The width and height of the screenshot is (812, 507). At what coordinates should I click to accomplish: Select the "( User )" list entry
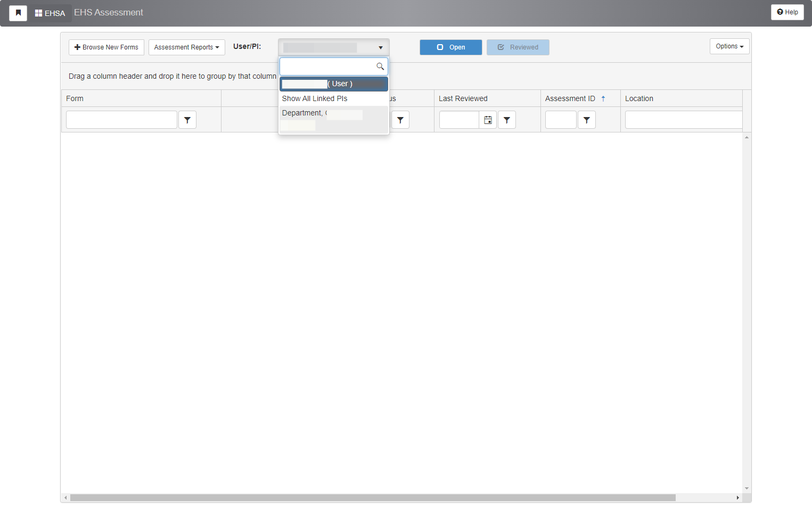[x=334, y=84]
